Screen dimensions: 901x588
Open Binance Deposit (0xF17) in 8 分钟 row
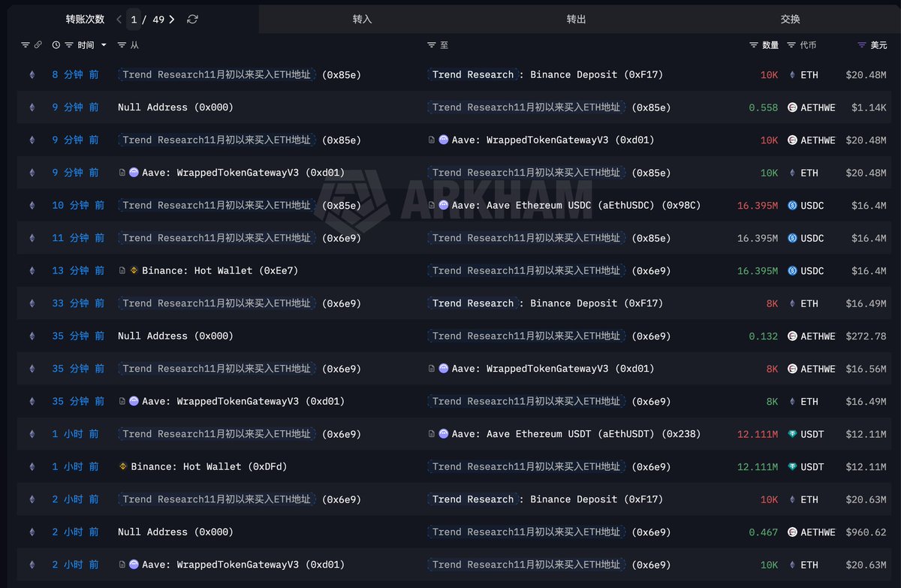(x=597, y=75)
